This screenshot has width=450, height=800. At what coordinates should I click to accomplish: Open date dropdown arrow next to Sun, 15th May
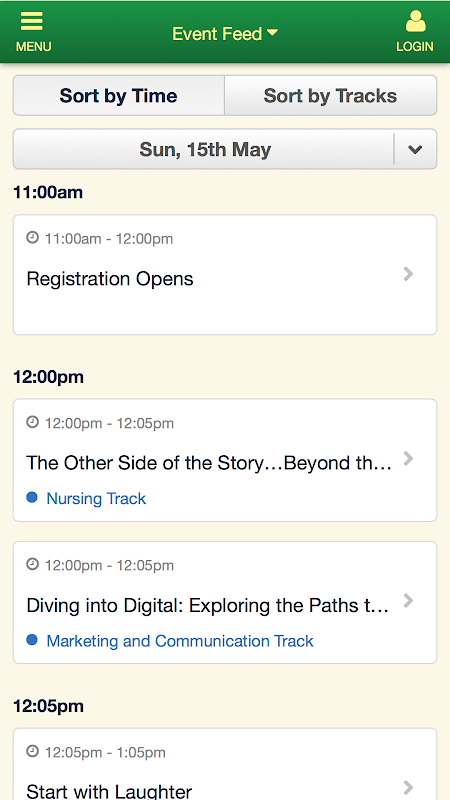pyautogui.click(x=415, y=149)
